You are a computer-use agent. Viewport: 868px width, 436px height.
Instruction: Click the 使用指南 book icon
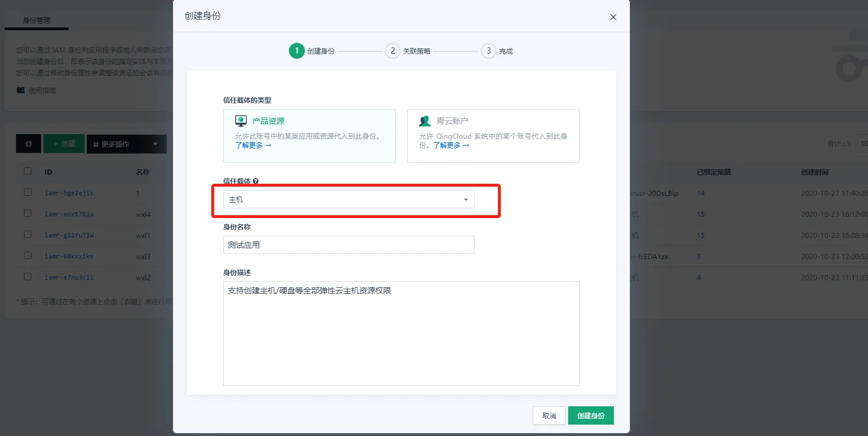(x=21, y=90)
